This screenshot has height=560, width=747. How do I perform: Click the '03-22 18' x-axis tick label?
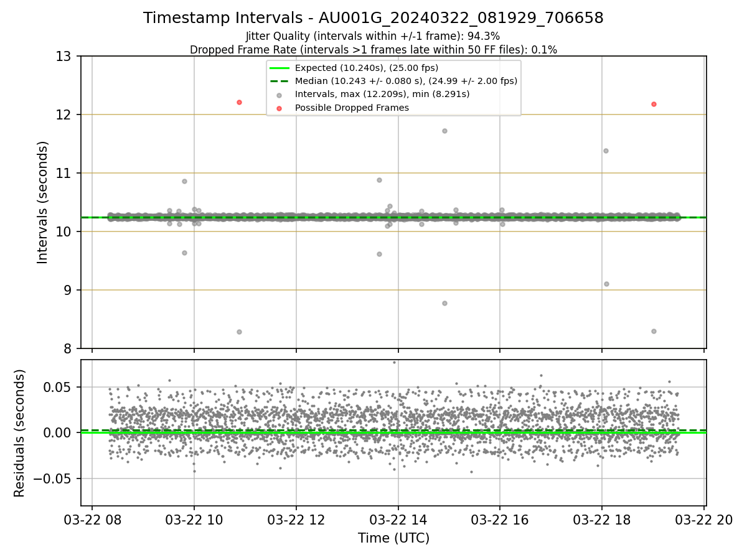tap(602, 520)
